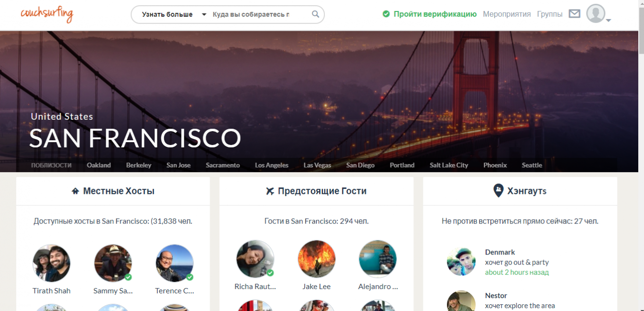Click the name Richa Raut...
Screen dimensions: 644x311
coord(255,287)
